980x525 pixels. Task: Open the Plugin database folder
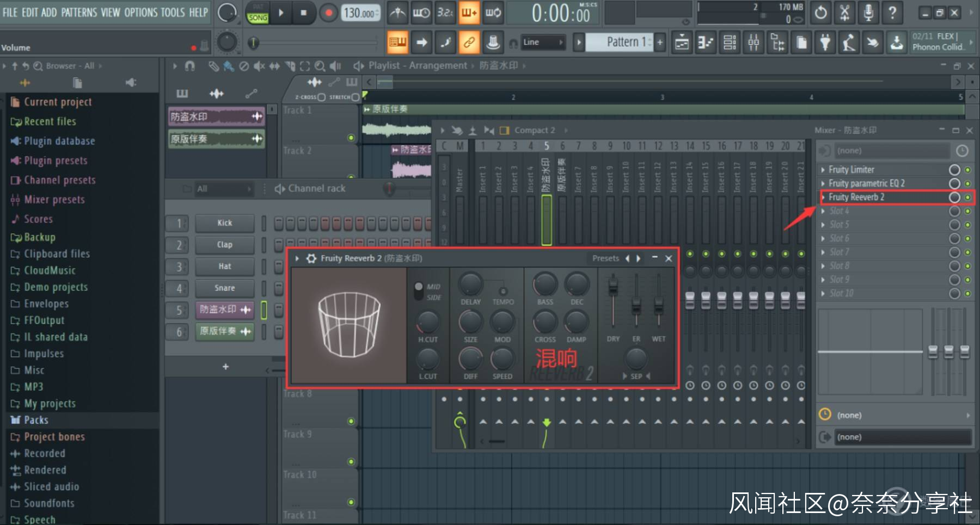[x=59, y=141]
